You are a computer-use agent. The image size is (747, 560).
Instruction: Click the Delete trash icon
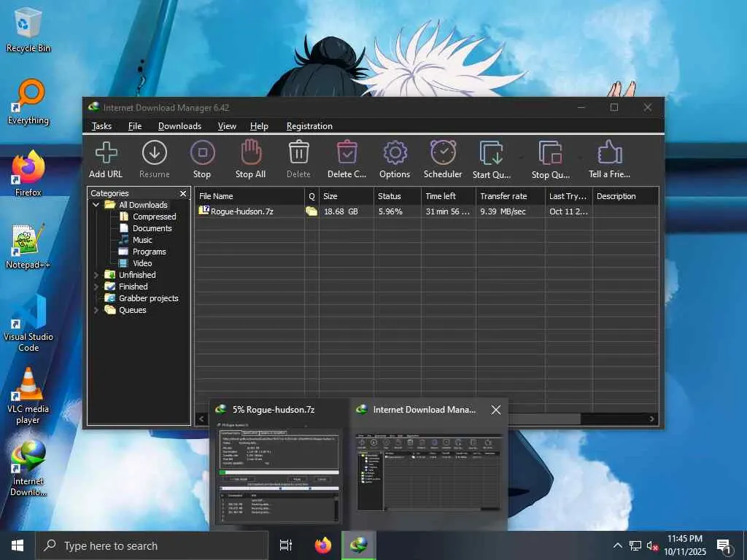(x=298, y=152)
